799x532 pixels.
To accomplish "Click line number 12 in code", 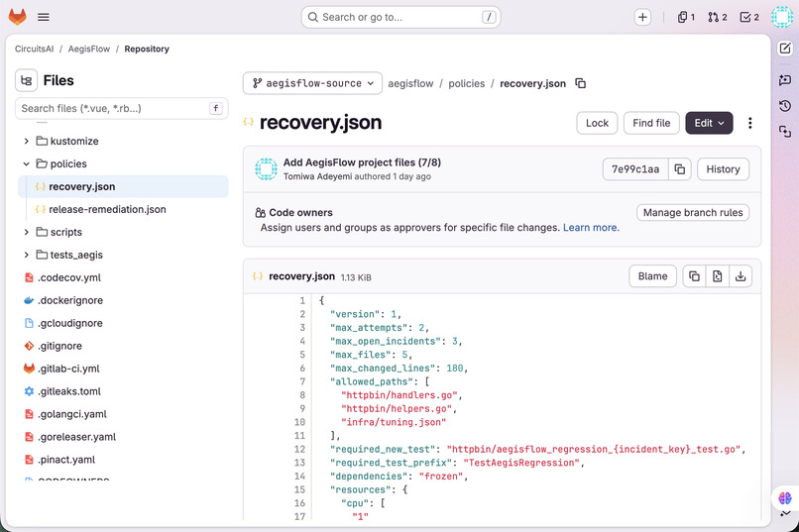I will [299, 449].
